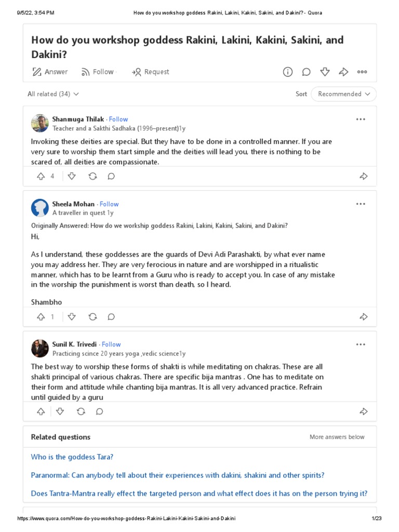399x532 pixels.
Task: Upvote Shanmuga Thilak's answer
Action: point(41,176)
